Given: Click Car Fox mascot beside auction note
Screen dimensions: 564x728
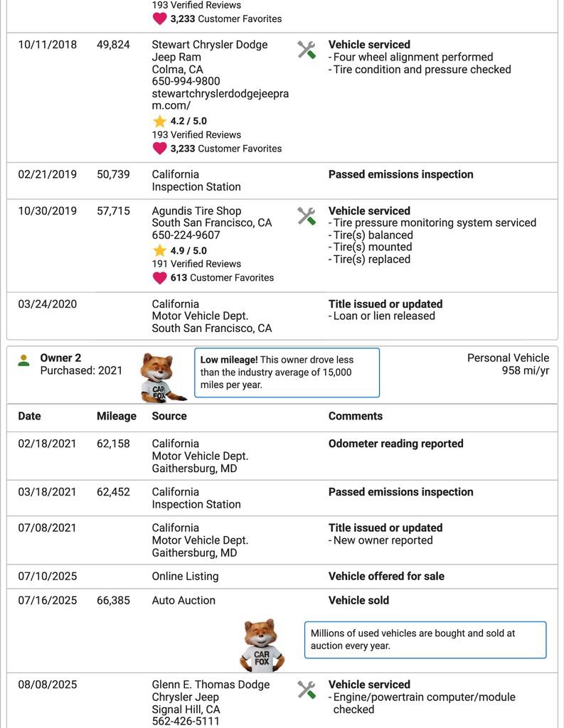Looking at the screenshot, I should (x=262, y=646).
